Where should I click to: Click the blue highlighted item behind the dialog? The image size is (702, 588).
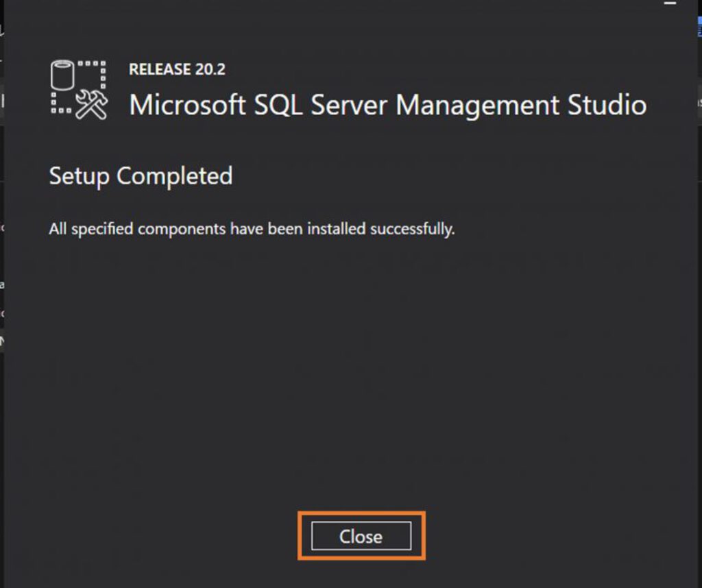699,26
